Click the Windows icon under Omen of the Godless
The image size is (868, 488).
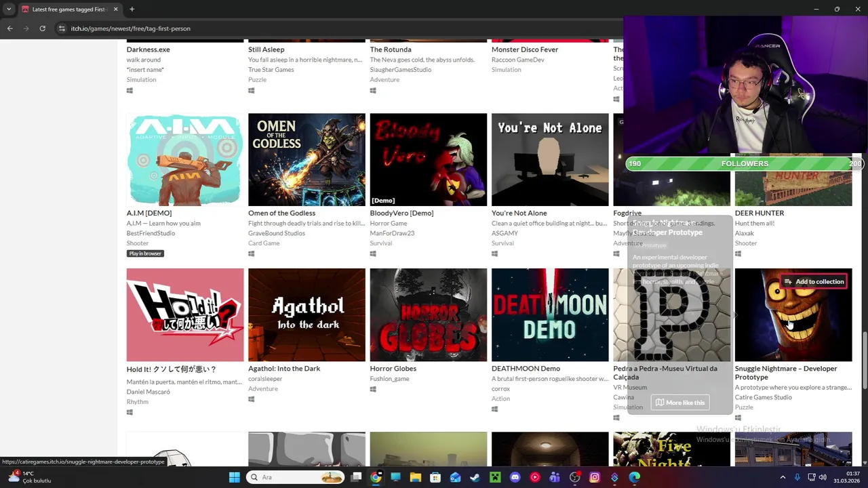pyautogui.click(x=251, y=253)
